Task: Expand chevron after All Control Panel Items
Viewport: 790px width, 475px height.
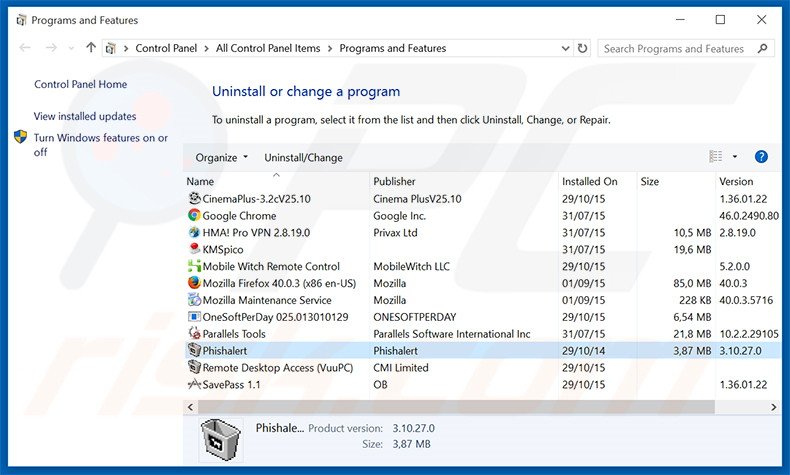Action: [x=330, y=48]
